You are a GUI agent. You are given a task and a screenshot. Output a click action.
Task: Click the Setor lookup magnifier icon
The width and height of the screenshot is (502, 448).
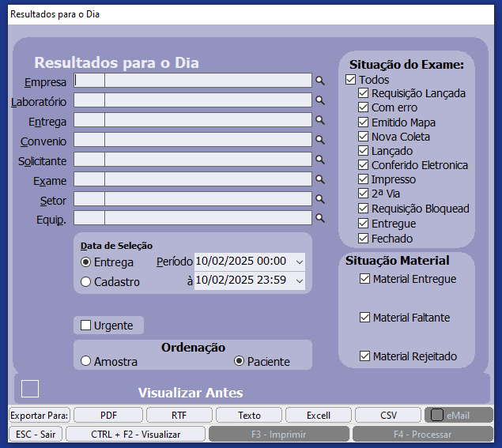click(x=320, y=199)
